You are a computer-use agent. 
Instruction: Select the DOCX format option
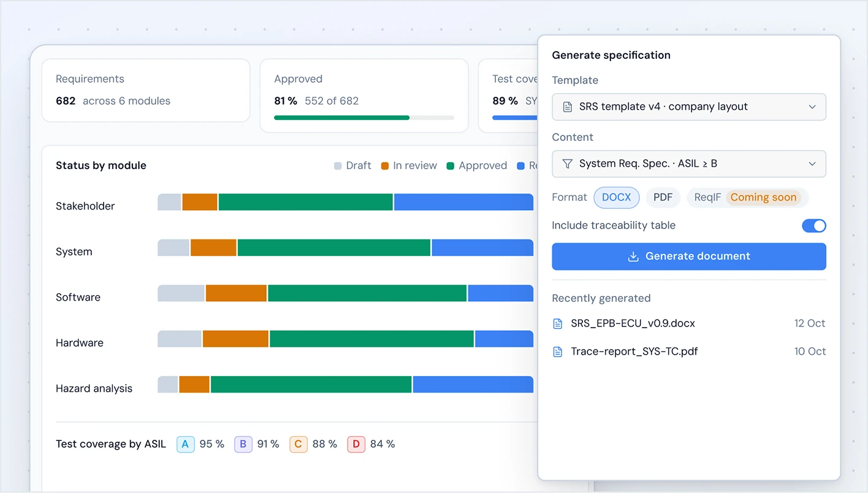tap(617, 197)
